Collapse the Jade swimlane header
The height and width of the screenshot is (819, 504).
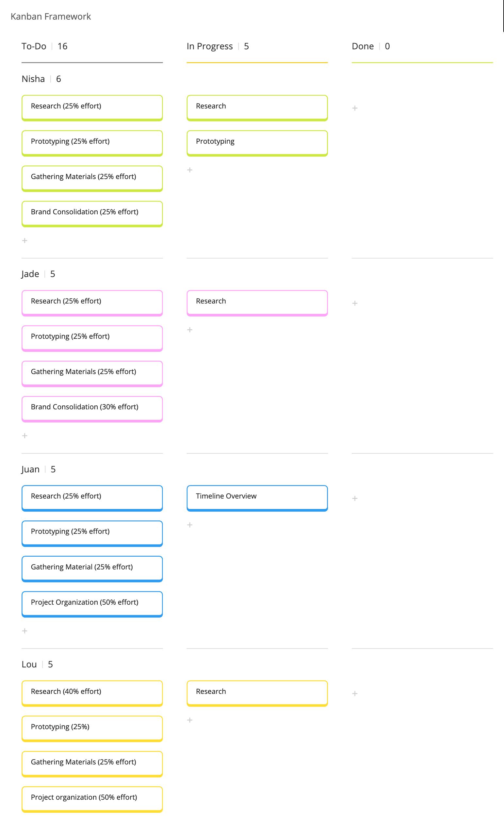point(30,274)
